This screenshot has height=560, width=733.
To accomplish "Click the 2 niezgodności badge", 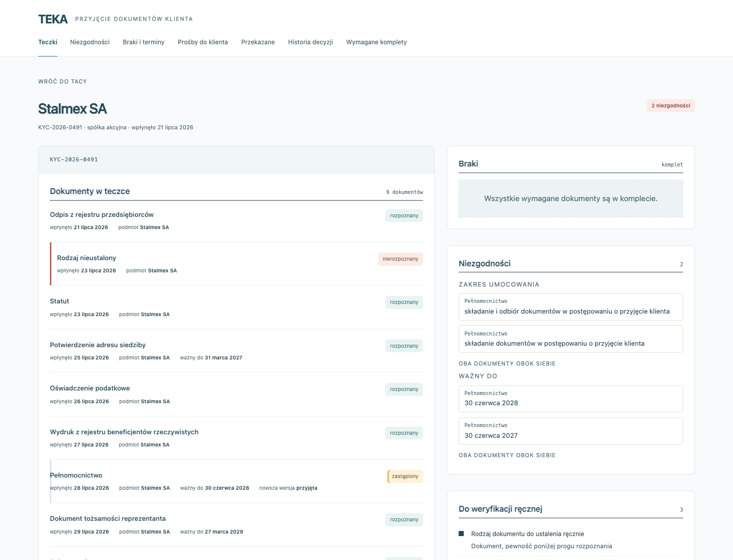I will coord(671,106).
